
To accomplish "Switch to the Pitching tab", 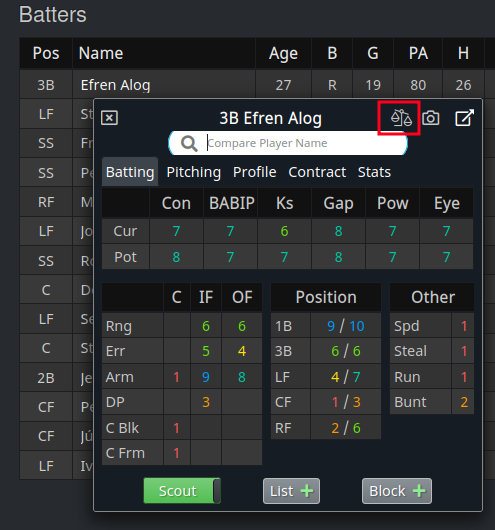I will [x=194, y=172].
